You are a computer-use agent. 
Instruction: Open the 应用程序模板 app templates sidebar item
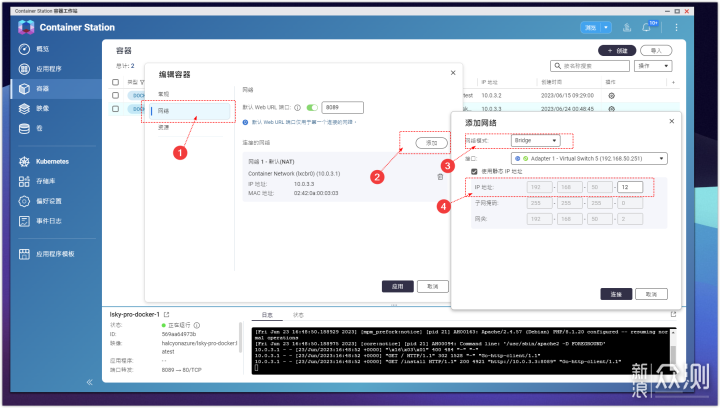pyautogui.click(x=53, y=254)
